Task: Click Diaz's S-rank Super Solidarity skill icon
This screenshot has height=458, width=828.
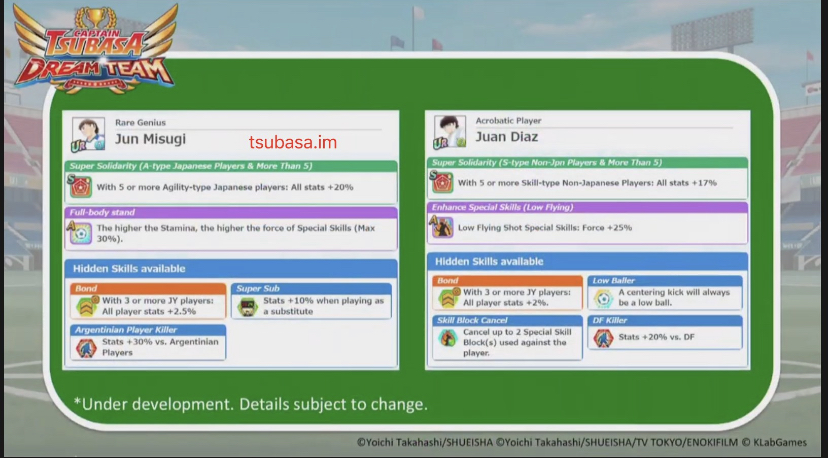Action: 441,182
